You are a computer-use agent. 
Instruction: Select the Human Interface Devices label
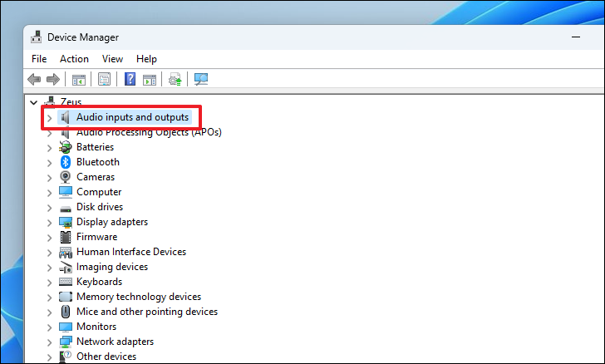(131, 252)
